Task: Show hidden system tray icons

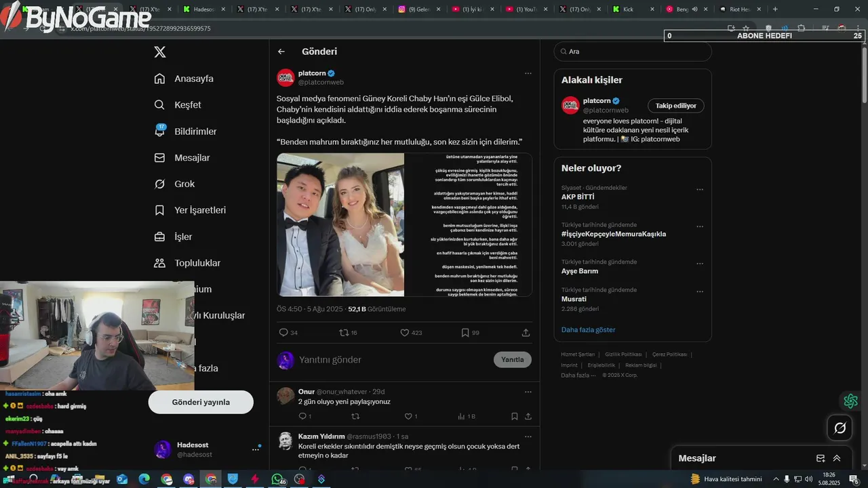Action: [776, 479]
